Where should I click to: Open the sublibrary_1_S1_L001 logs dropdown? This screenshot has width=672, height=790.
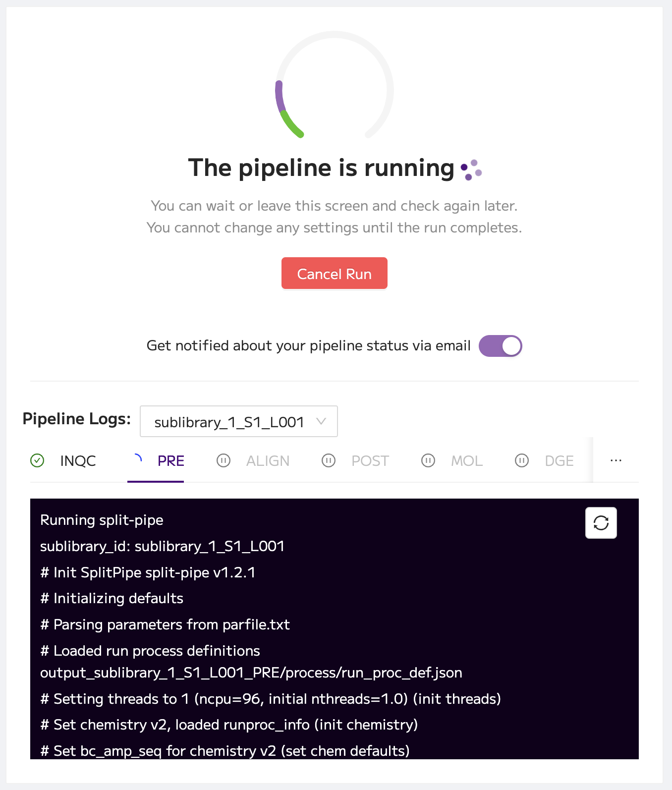(239, 421)
